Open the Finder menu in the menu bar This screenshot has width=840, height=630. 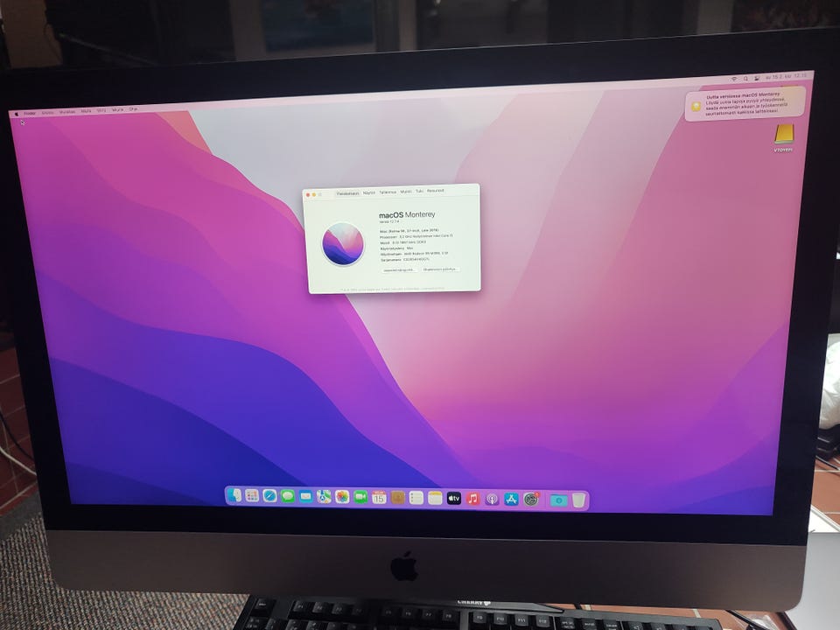(x=30, y=113)
